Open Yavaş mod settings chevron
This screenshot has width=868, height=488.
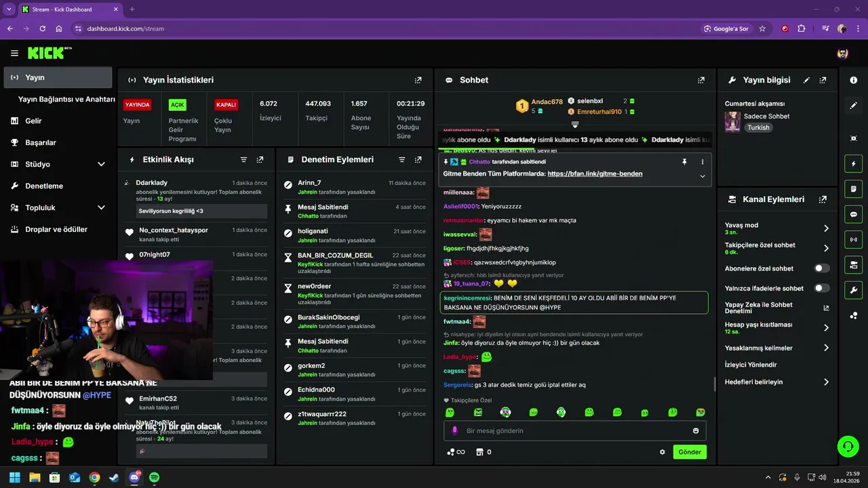point(826,228)
